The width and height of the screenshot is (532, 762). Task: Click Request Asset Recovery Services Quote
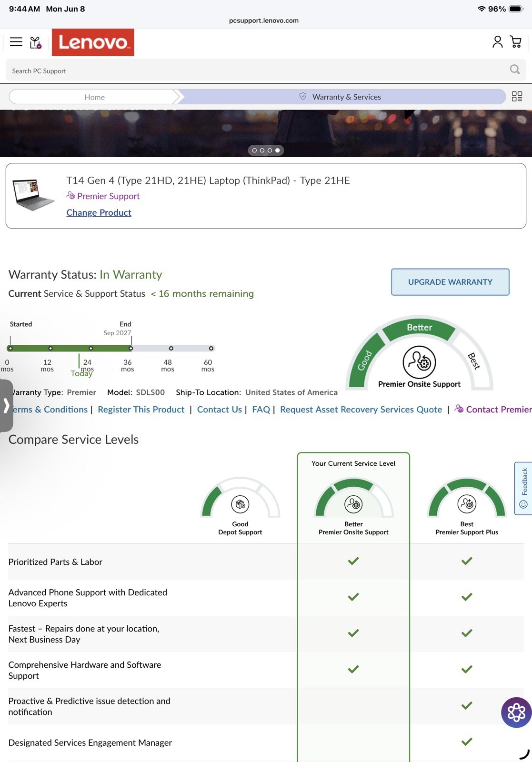click(x=361, y=409)
